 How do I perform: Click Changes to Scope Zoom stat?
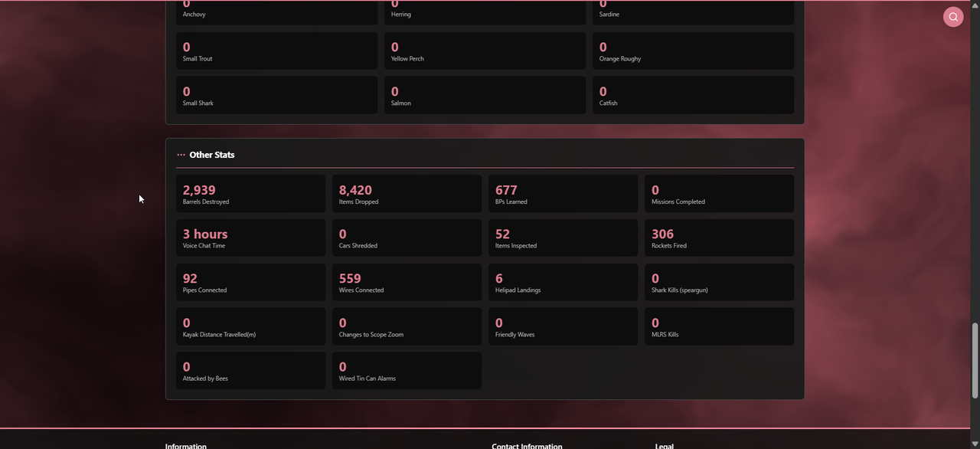coord(407,326)
